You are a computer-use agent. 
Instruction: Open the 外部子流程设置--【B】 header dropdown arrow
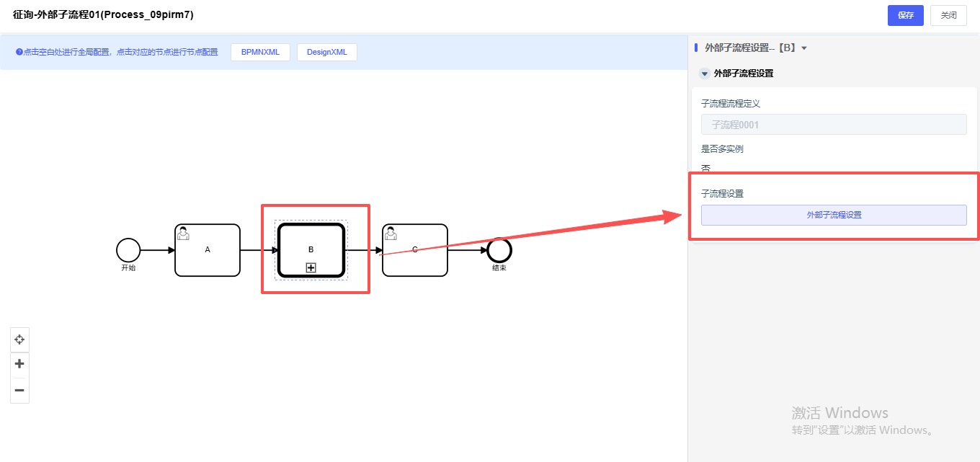point(804,48)
